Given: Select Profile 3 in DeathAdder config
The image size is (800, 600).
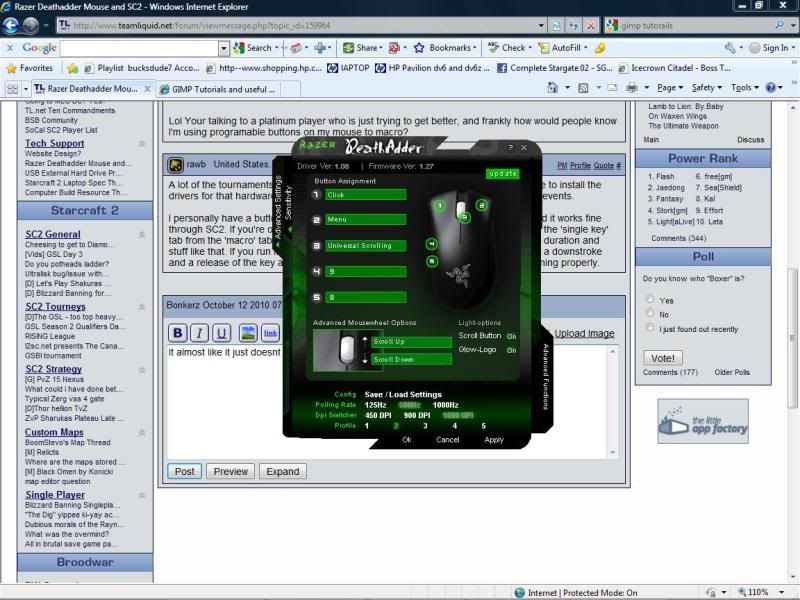Looking at the screenshot, I should 425,426.
